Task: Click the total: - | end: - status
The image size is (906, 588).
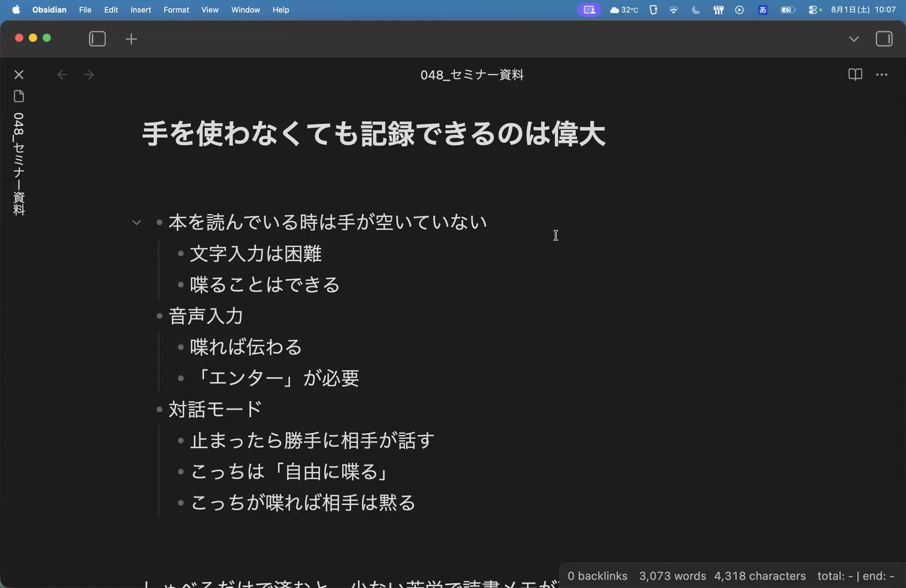Action: [x=856, y=576]
